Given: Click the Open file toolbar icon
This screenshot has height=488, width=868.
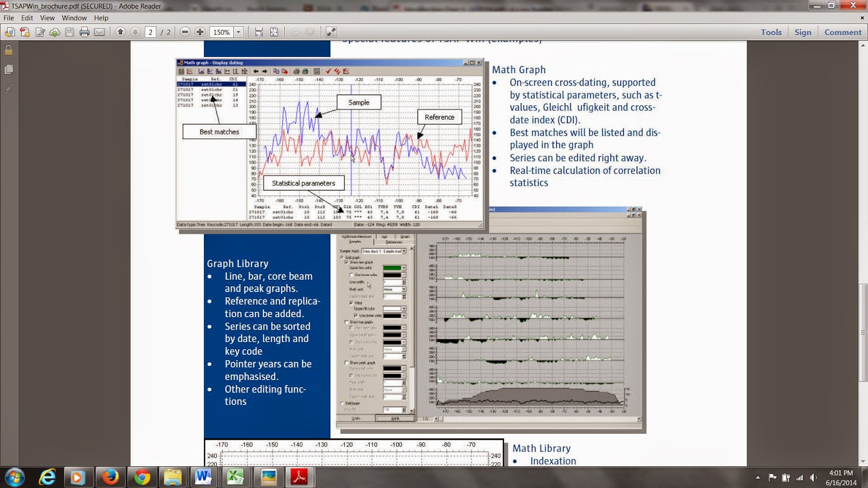Looking at the screenshot, I should click(10, 33).
